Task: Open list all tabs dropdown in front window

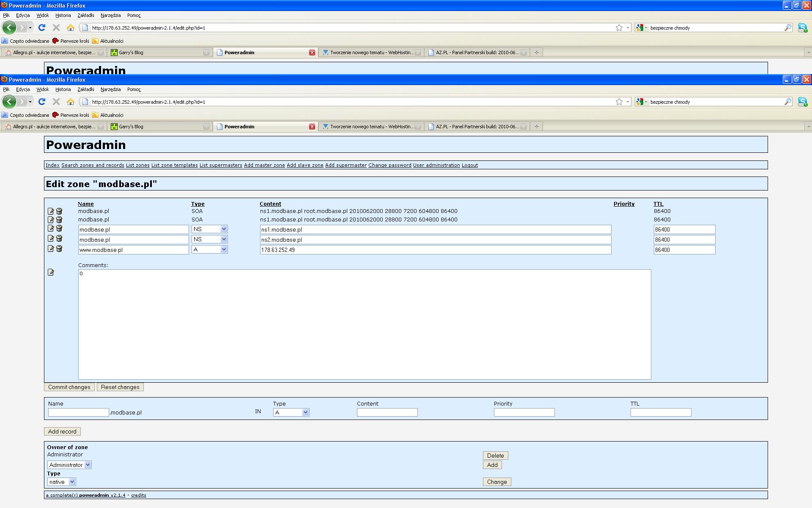Action: click(808, 127)
